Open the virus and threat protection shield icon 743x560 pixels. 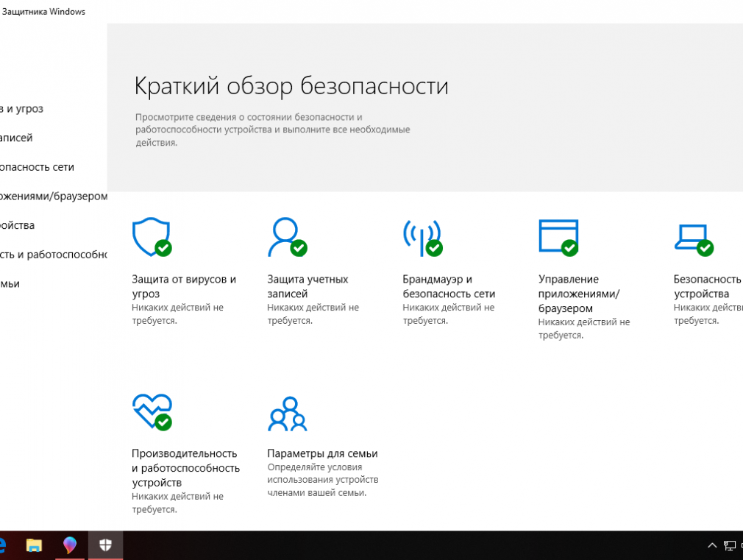pos(152,237)
